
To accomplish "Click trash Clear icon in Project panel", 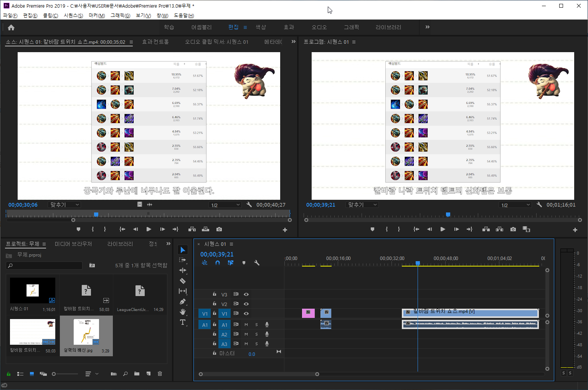I will [x=160, y=374].
